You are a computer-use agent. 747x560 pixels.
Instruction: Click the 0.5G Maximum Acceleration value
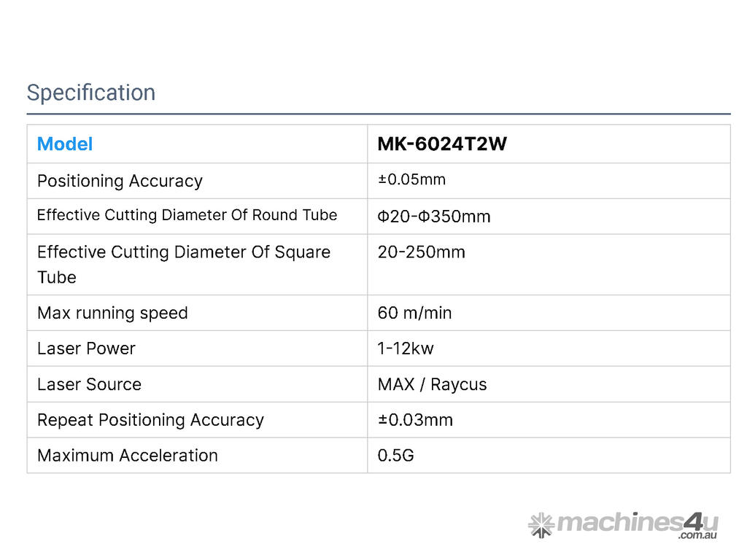(395, 456)
